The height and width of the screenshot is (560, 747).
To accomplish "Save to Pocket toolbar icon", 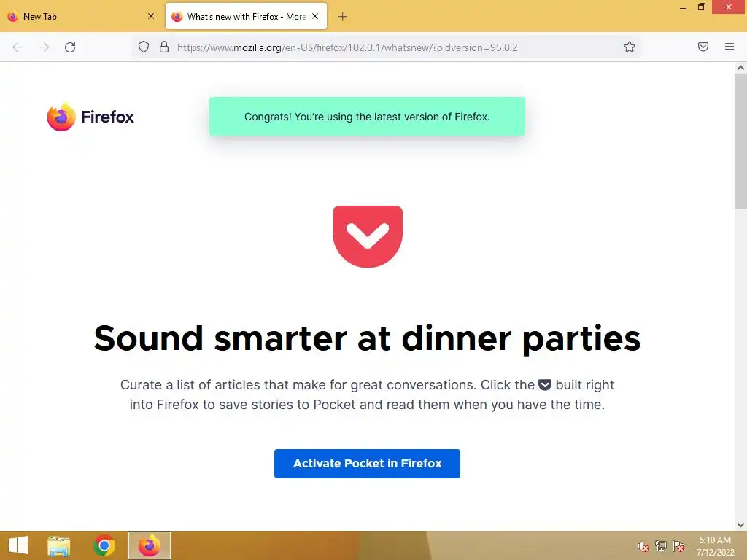I will click(x=703, y=47).
